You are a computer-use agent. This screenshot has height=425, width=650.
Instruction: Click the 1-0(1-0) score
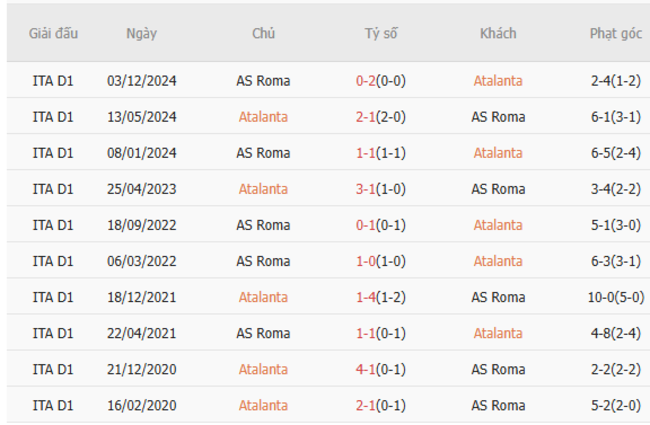tap(380, 261)
